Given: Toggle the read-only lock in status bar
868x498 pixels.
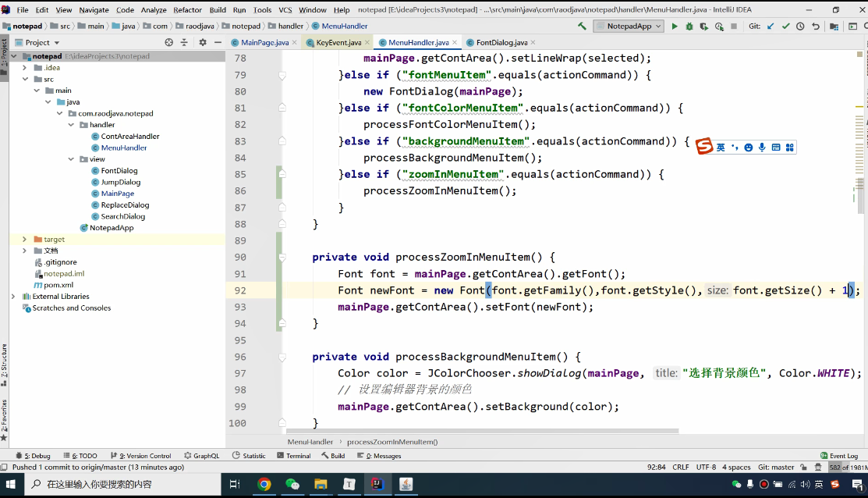Looking at the screenshot, I should tap(804, 467).
